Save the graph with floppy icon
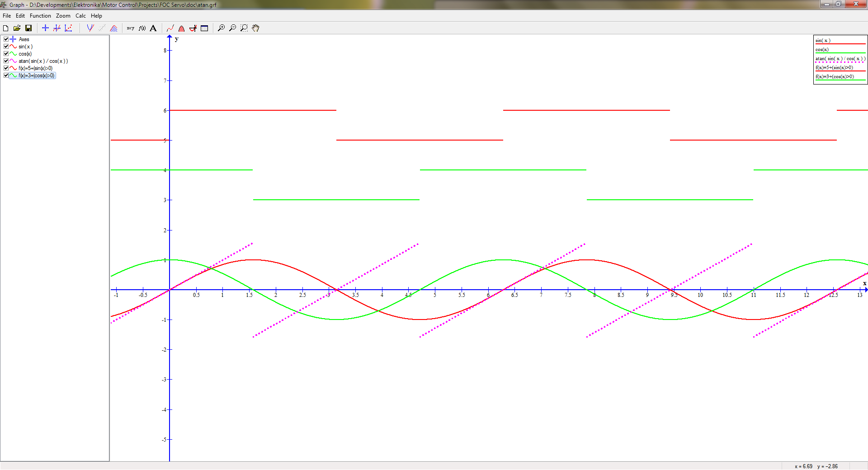The width and height of the screenshot is (868, 470). (x=28, y=28)
